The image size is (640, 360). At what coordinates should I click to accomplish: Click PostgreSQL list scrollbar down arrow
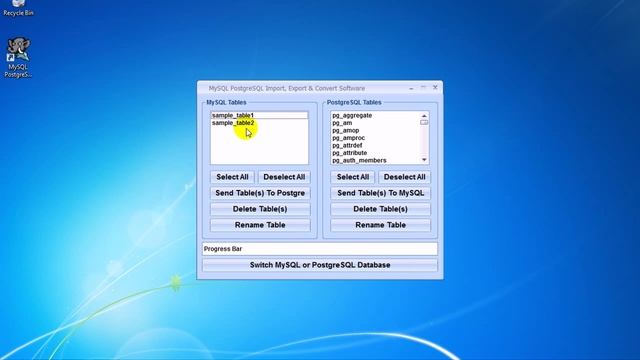424,160
